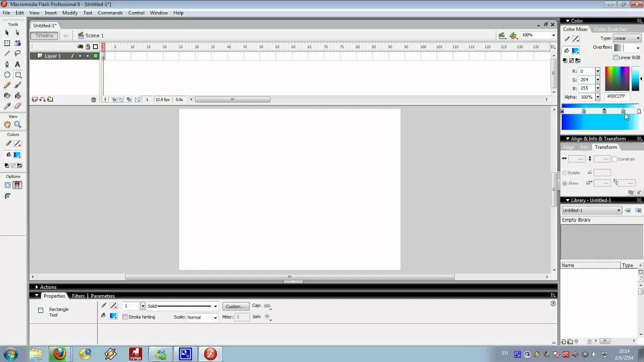Screen dimensions: 644x362
Task: Open the Insert menu
Action: 51,13
